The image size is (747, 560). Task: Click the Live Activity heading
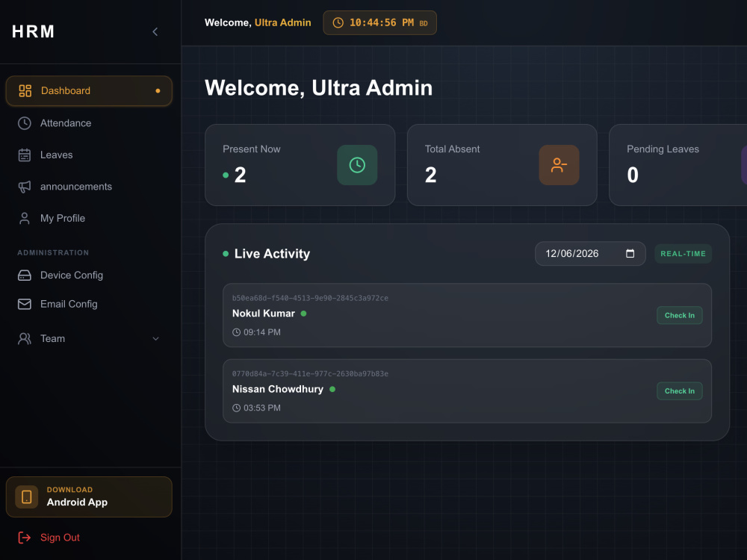pos(272,254)
